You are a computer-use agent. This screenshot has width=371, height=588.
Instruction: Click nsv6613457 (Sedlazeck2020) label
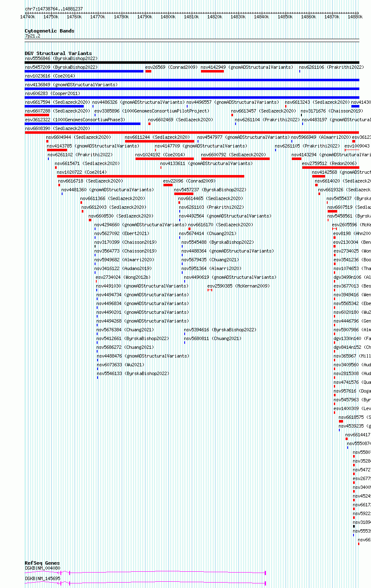[264, 111]
